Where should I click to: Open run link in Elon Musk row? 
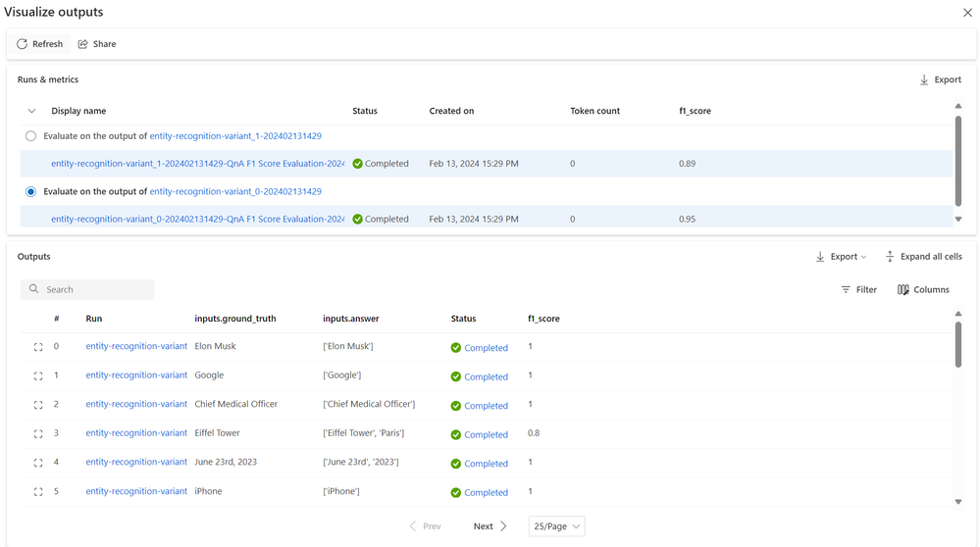click(136, 346)
